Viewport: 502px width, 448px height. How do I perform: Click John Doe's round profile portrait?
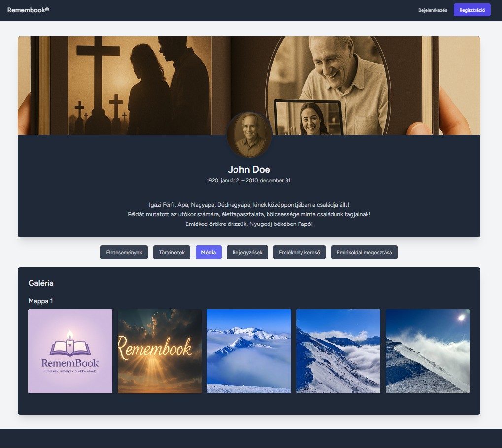(249, 134)
